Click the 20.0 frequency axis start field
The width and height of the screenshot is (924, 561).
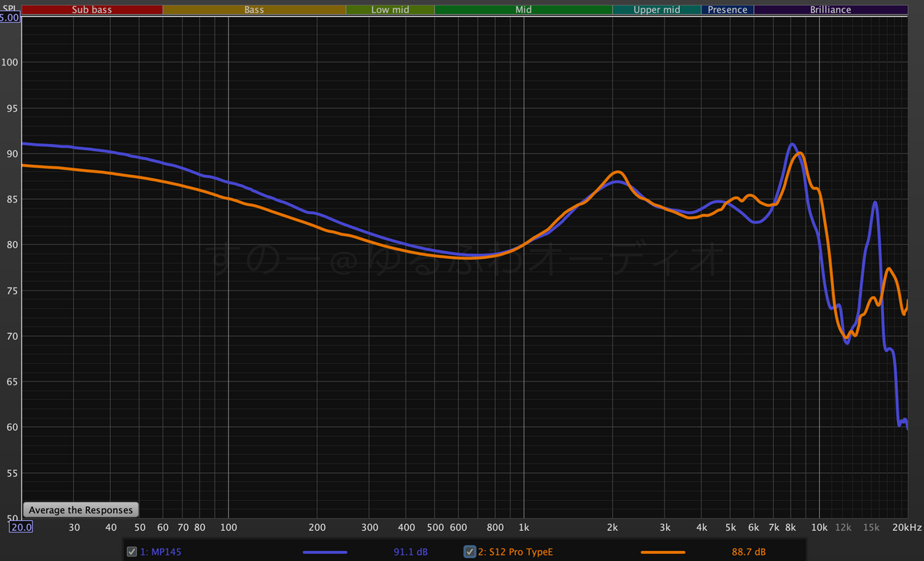click(x=21, y=527)
